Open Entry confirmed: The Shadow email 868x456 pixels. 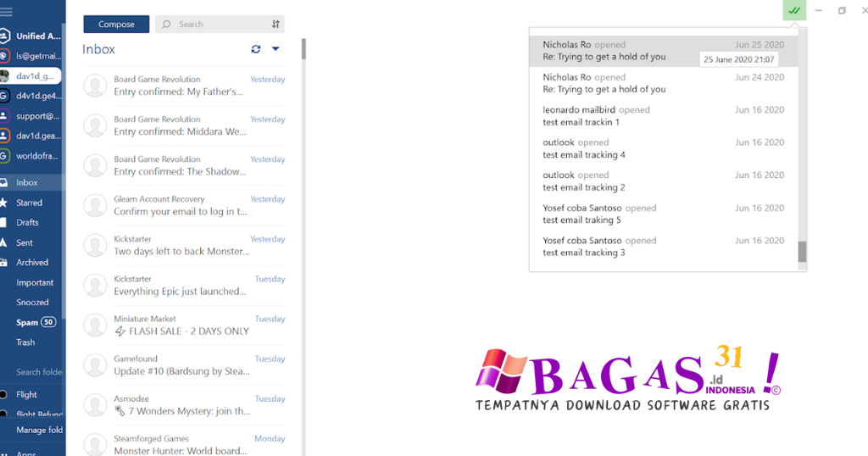184,165
